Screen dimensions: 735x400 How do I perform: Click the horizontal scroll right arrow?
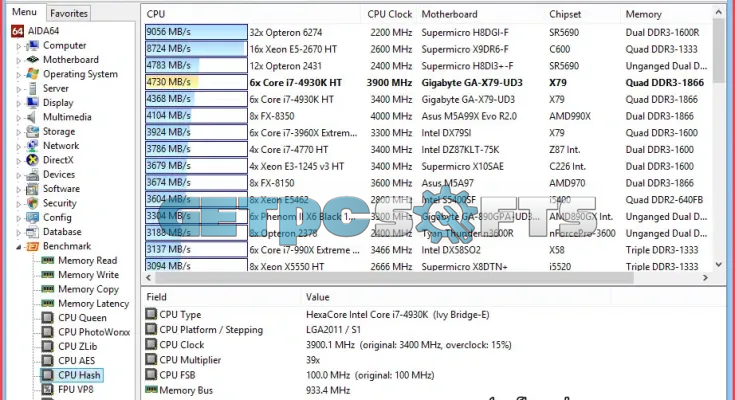[x=705, y=278]
